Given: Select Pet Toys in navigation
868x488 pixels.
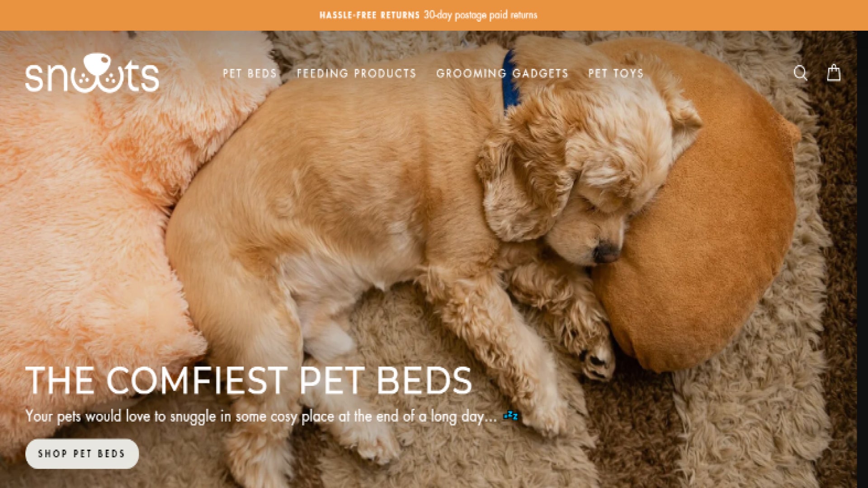Looking at the screenshot, I should pyautogui.click(x=616, y=73).
